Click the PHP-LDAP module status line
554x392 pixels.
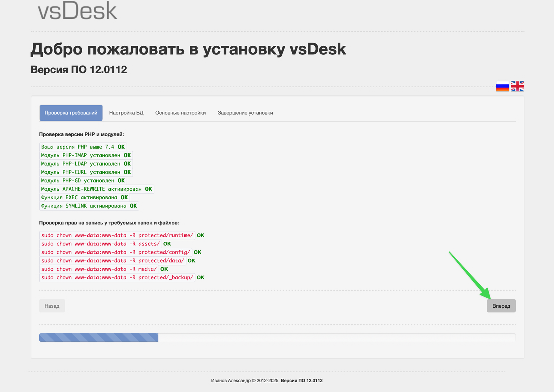coord(86,164)
